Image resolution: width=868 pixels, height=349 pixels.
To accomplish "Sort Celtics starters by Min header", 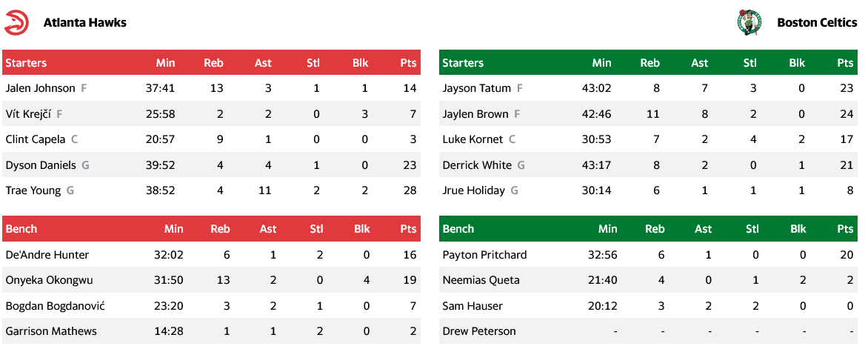I will [601, 63].
